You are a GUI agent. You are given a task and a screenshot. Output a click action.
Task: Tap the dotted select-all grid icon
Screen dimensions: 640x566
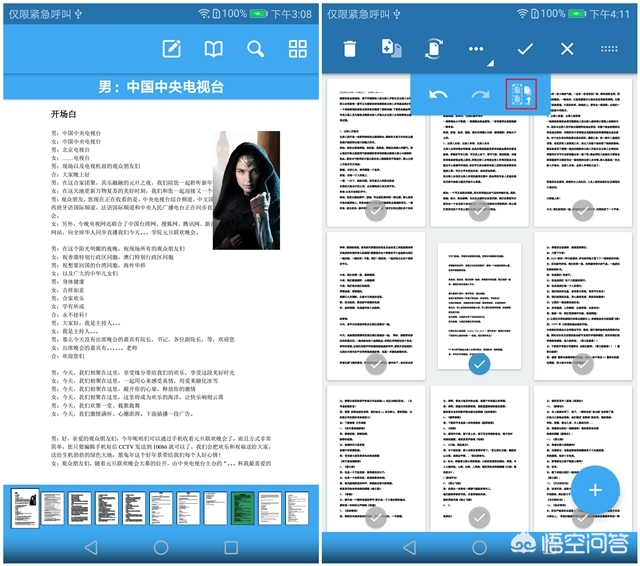pos(609,49)
